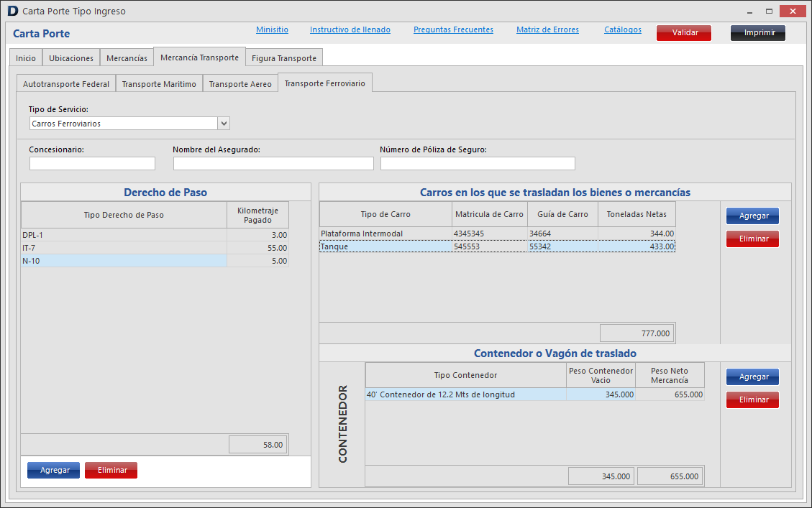Open the Tipo de Servicio dropdown

tap(224, 124)
